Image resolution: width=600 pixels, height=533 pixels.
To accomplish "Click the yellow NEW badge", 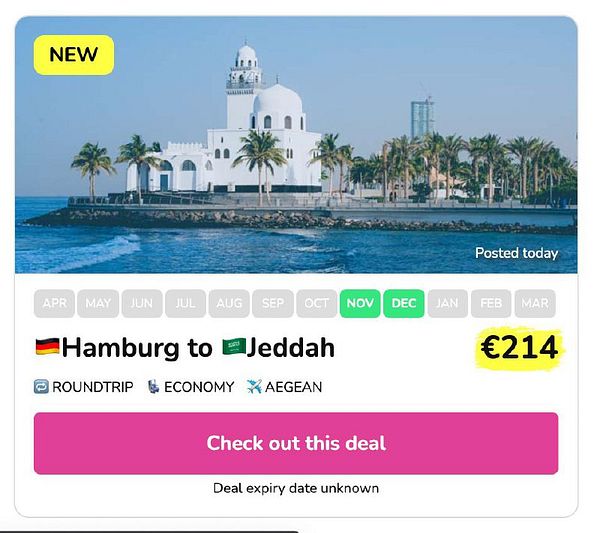I will coord(74,55).
